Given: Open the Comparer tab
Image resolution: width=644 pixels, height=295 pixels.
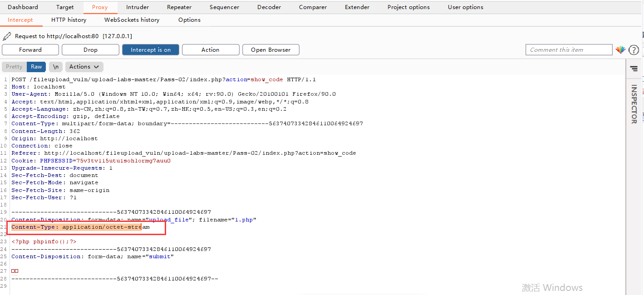Looking at the screenshot, I should (x=313, y=7).
